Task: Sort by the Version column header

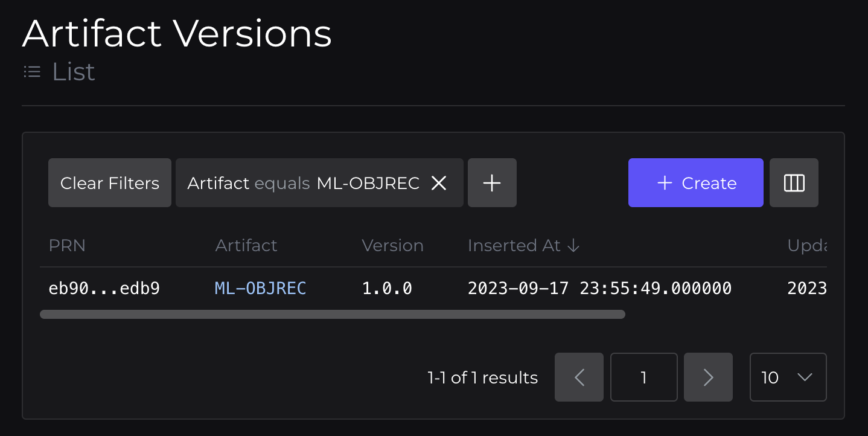Action: coord(392,246)
